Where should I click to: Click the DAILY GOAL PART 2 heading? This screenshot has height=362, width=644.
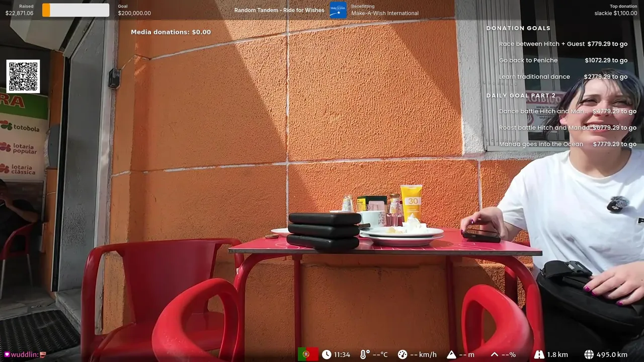[x=521, y=96]
